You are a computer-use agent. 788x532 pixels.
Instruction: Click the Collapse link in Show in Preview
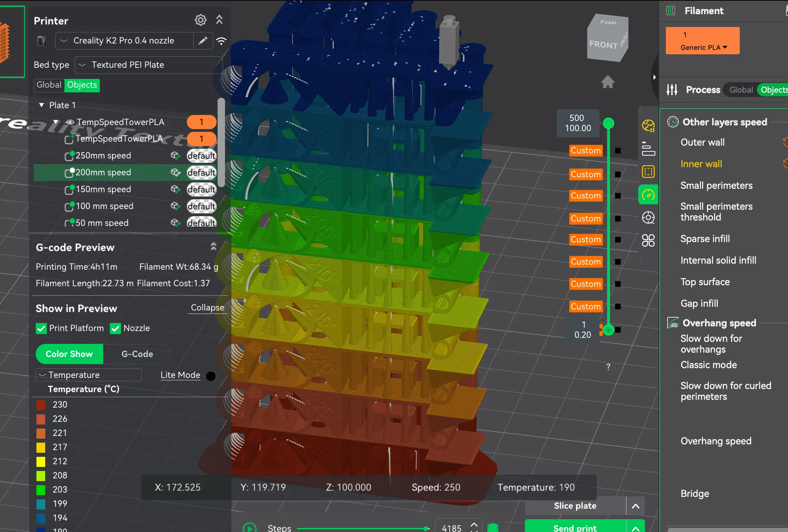coord(207,308)
